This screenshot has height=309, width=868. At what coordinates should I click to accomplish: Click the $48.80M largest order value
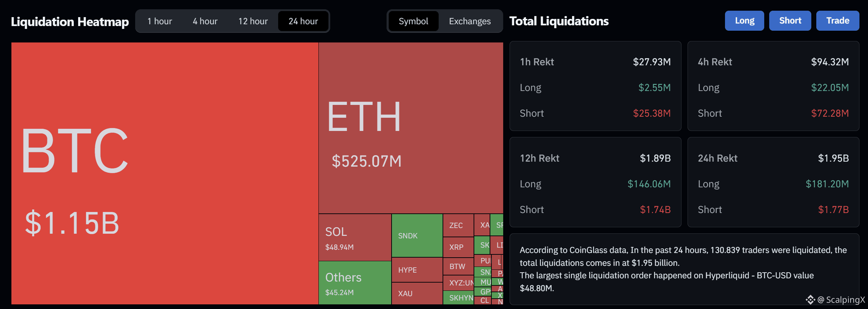(x=537, y=288)
